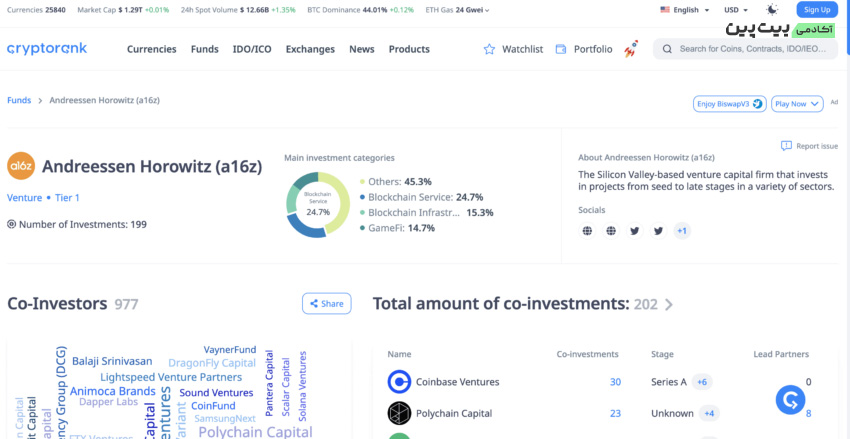Toggle dark mode moon icon

tap(772, 10)
